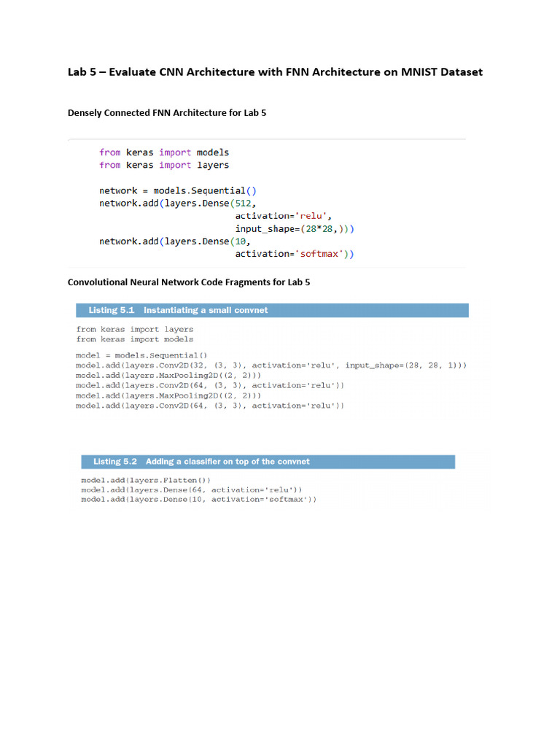Image resolution: width=560 pixels, height=747 pixels.
Task: Click the 'network = models.Sequential()' line
Action: point(178,190)
